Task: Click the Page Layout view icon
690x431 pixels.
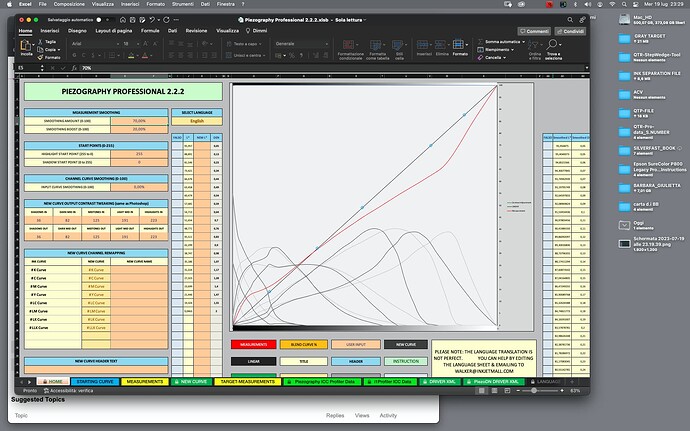Action: click(x=495, y=391)
